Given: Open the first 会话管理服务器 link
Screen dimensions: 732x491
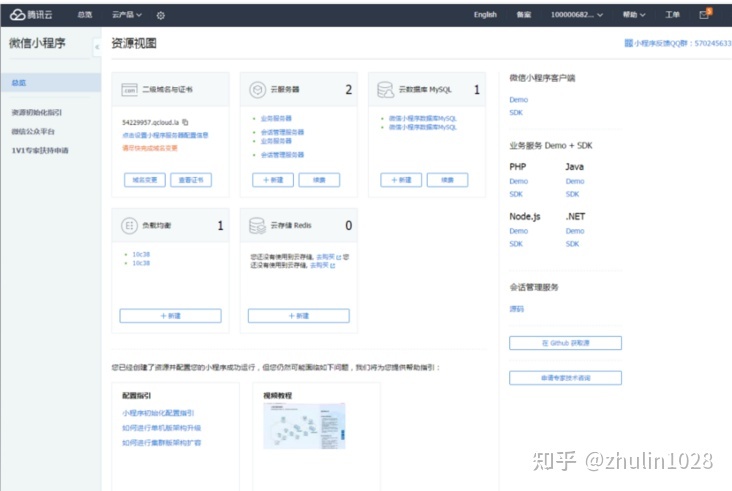Looking at the screenshot, I should (x=282, y=132).
